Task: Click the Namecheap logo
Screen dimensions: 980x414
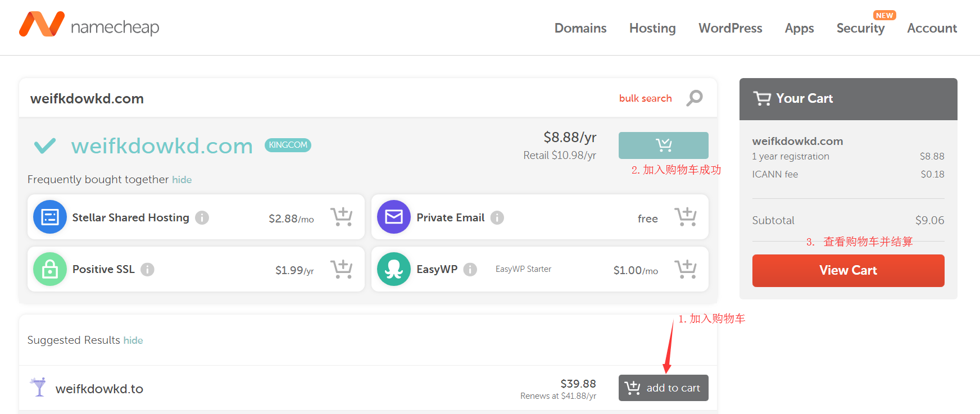Action: click(89, 25)
